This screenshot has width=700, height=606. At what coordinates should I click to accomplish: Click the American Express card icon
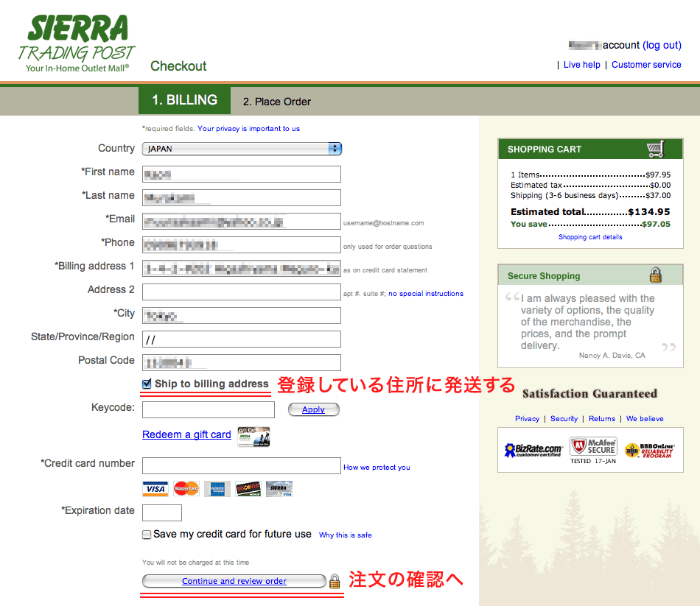217,489
